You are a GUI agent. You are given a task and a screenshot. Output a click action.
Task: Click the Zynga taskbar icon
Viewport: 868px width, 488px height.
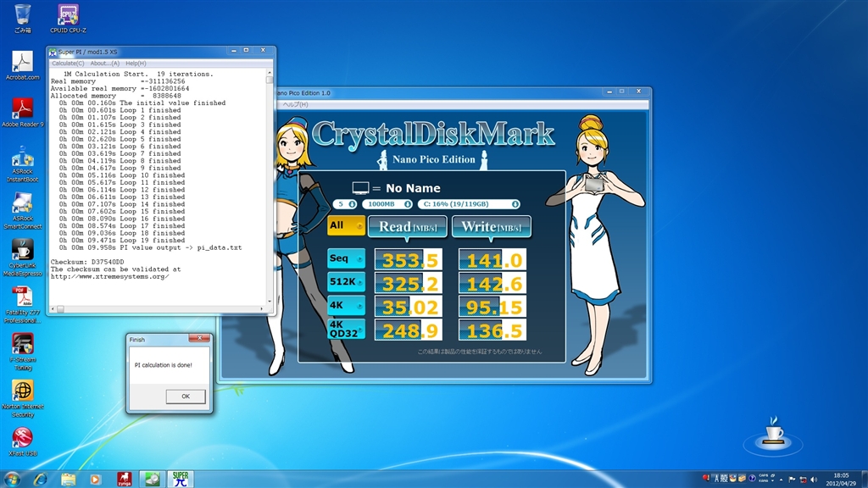(x=124, y=479)
